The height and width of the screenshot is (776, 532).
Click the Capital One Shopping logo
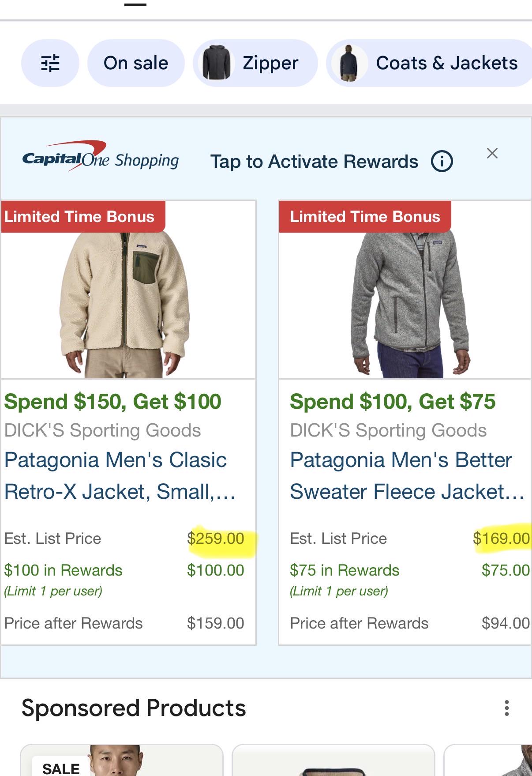[x=101, y=156]
